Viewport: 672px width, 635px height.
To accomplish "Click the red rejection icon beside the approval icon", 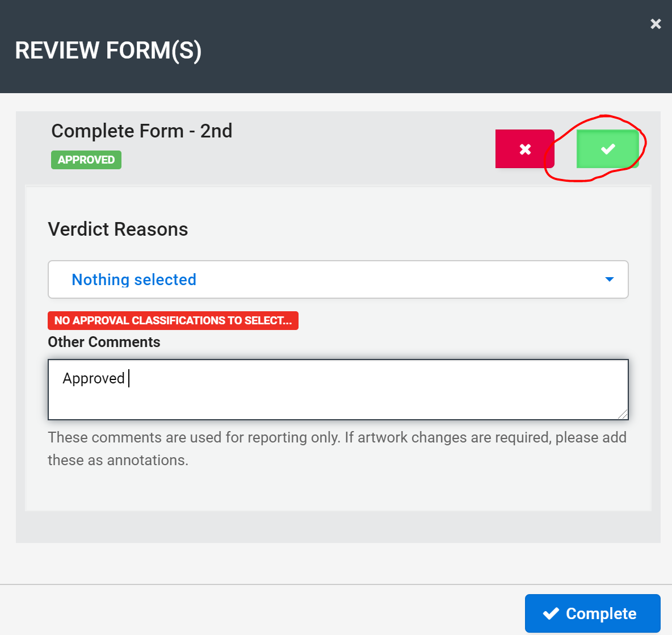I will tap(524, 148).
